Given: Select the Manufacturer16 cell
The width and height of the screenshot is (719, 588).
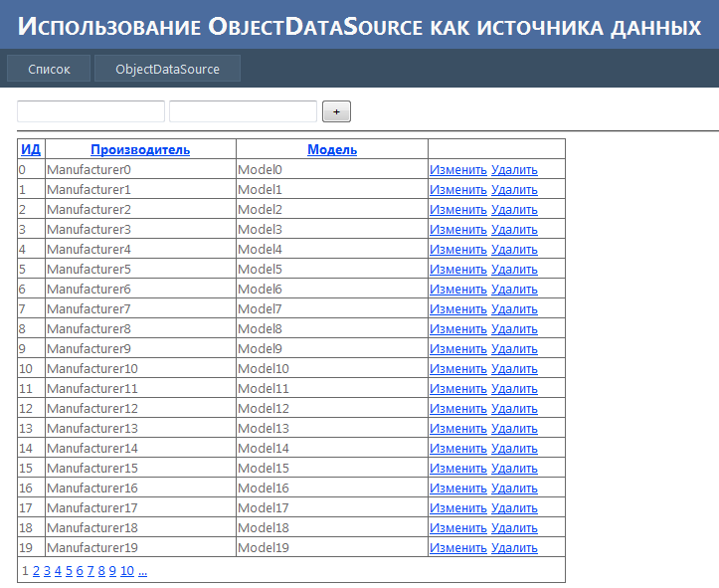Looking at the screenshot, I should 140,488.
